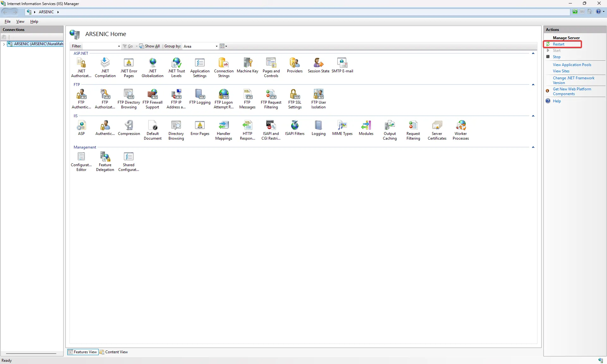Open the Group by Area dropdown
Image resolution: width=607 pixels, height=364 pixels.
(201, 46)
